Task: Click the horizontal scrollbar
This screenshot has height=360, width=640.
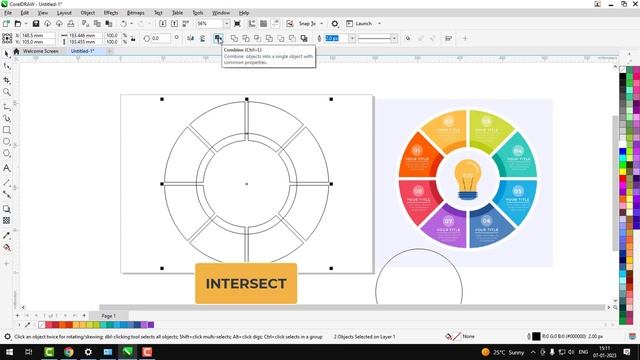Action: pos(352,307)
